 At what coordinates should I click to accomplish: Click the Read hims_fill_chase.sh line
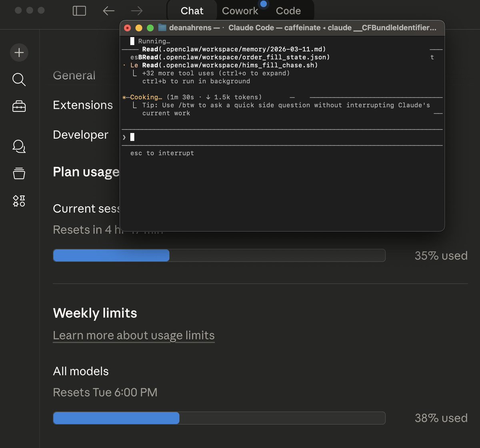point(230,65)
